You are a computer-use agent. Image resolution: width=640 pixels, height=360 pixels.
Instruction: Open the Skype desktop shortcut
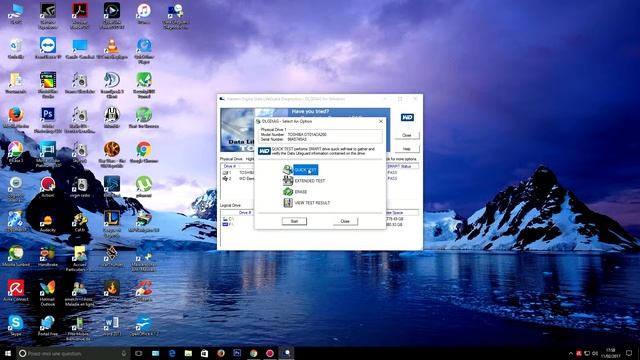point(16,326)
